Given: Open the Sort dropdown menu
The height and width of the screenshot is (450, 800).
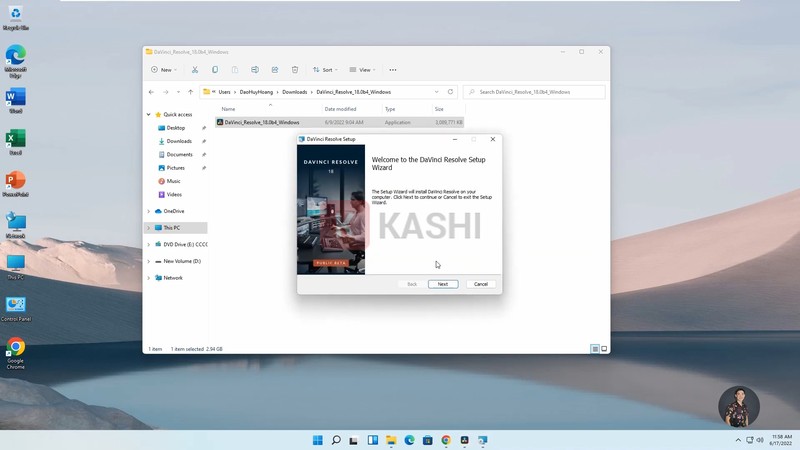Looking at the screenshot, I should [x=325, y=70].
